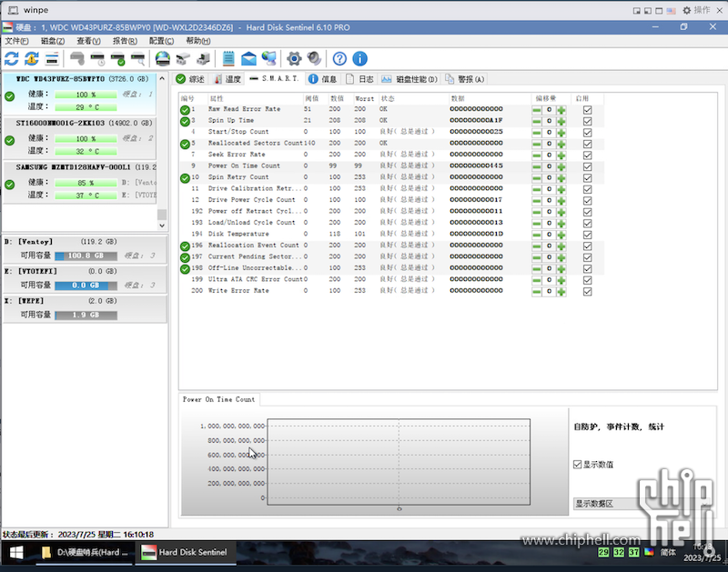Open the 配置(C) menu
The height and width of the screenshot is (572, 728).
(161, 41)
